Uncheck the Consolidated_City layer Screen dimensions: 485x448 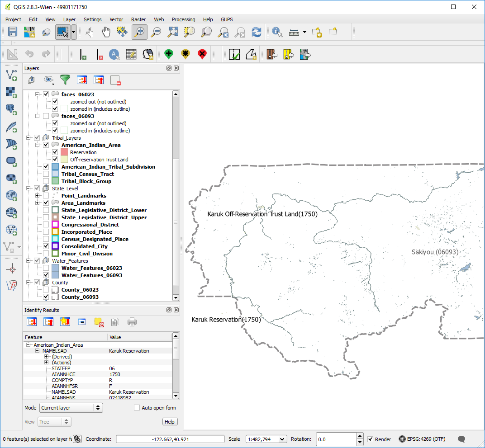(x=46, y=246)
